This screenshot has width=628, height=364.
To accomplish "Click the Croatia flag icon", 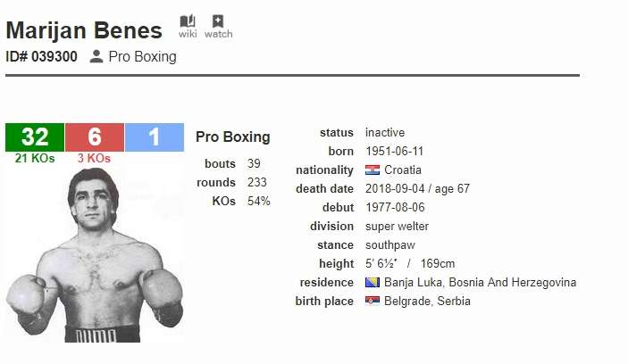I will coord(373,170).
